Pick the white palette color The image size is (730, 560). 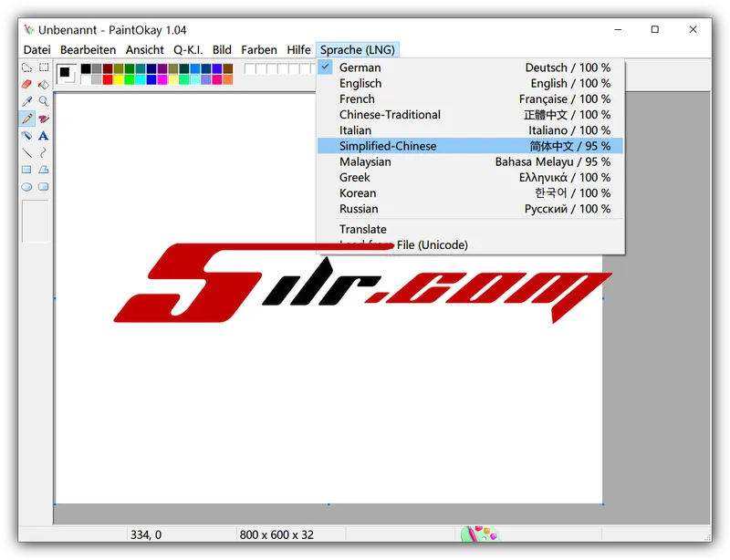pos(86,79)
